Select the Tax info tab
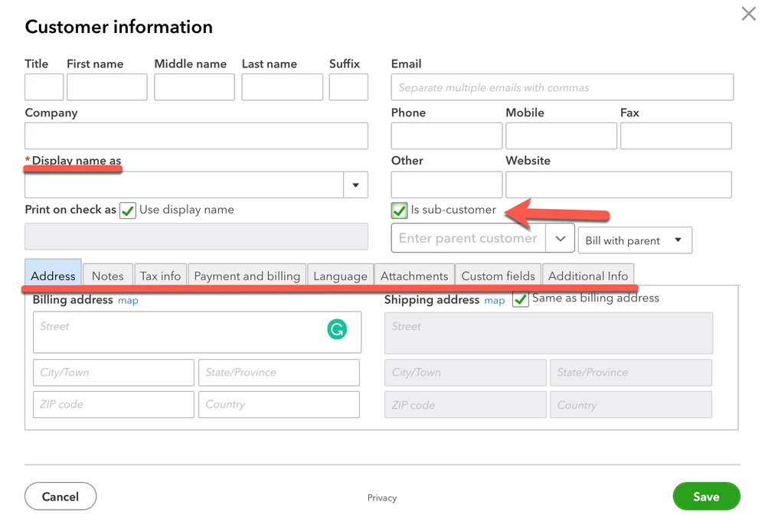The height and width of the screenshot is (532, 765). pyautogui.click(x=161, y=276)
